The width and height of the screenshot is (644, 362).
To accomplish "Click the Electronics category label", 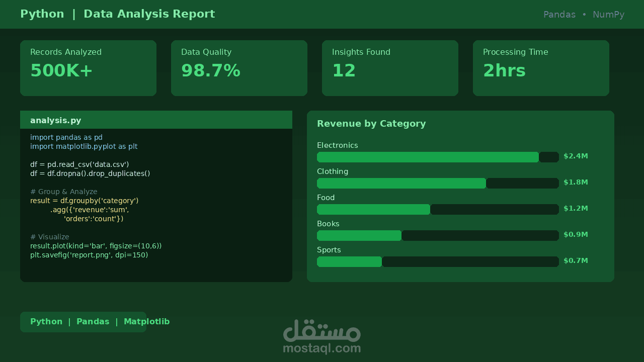I will click(x=338, y=145).
